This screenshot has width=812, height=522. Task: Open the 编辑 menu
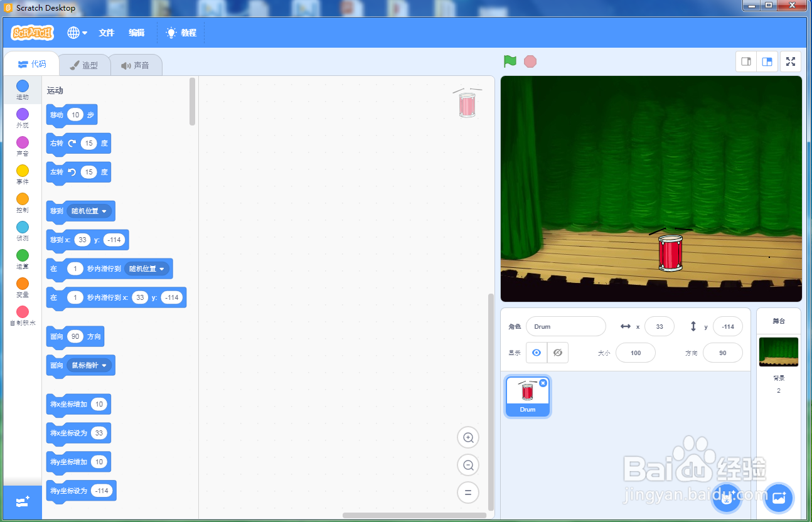coord(137,33)
